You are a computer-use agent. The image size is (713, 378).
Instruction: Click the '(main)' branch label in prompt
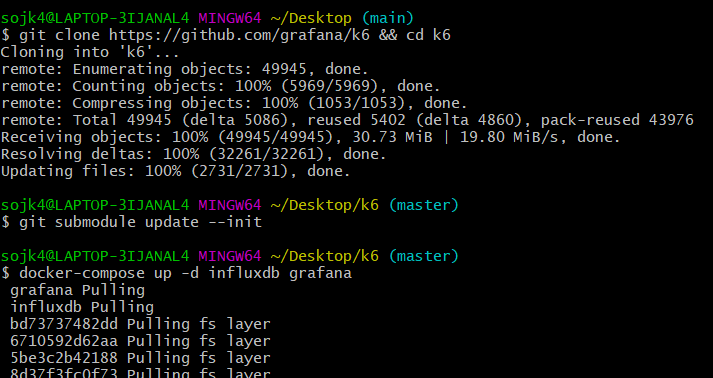[388, 18]
